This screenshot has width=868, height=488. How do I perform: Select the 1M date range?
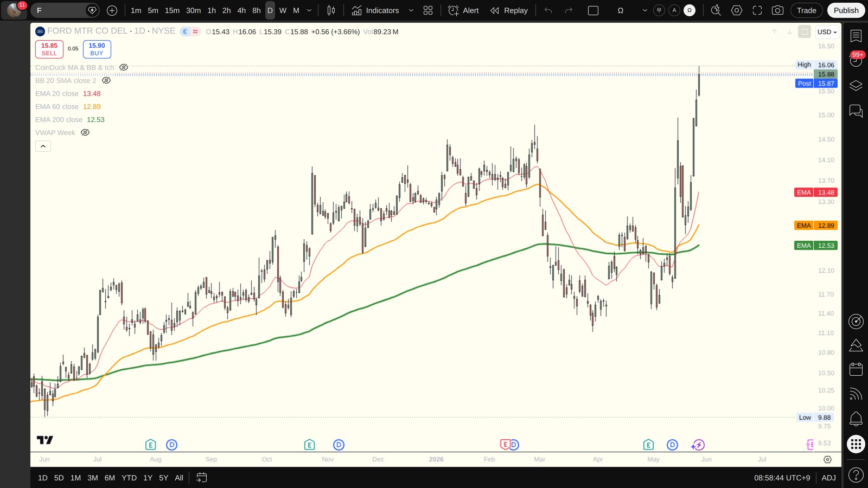(75, 478)
